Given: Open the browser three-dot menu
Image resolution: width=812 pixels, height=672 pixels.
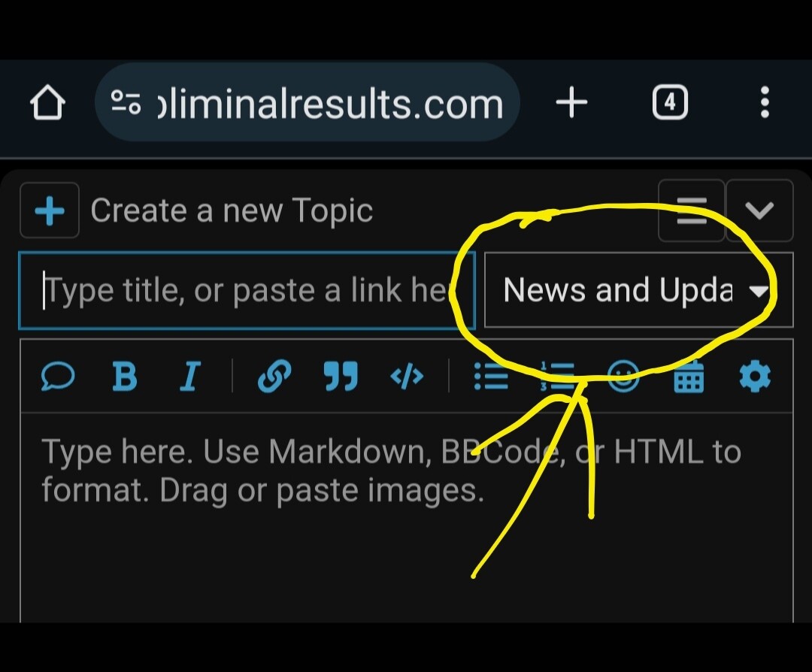Looking at the screenshot, I should click(765, 102).
